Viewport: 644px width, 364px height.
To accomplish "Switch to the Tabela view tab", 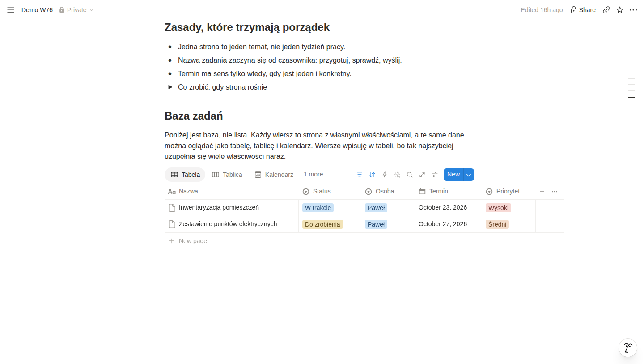I will [x=185, y=175].
